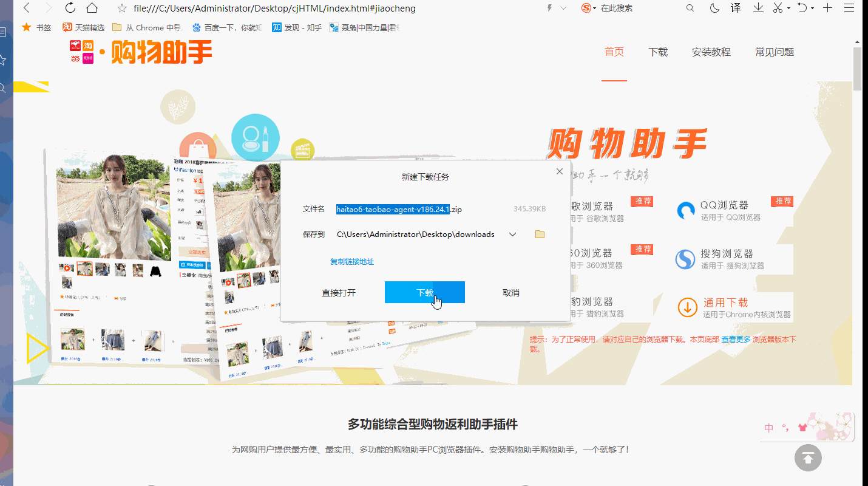Open the 发现 - 知乎 bookmark

click(297, 27)
